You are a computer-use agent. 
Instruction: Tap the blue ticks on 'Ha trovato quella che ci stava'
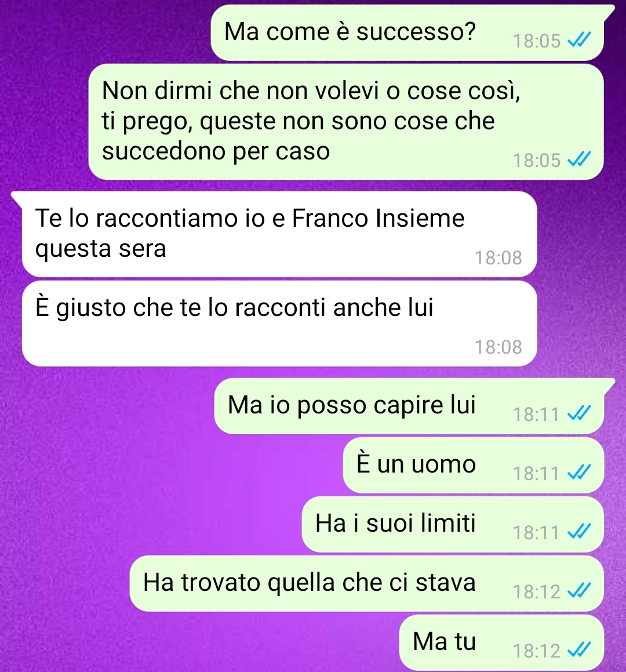tap(579, 591)
